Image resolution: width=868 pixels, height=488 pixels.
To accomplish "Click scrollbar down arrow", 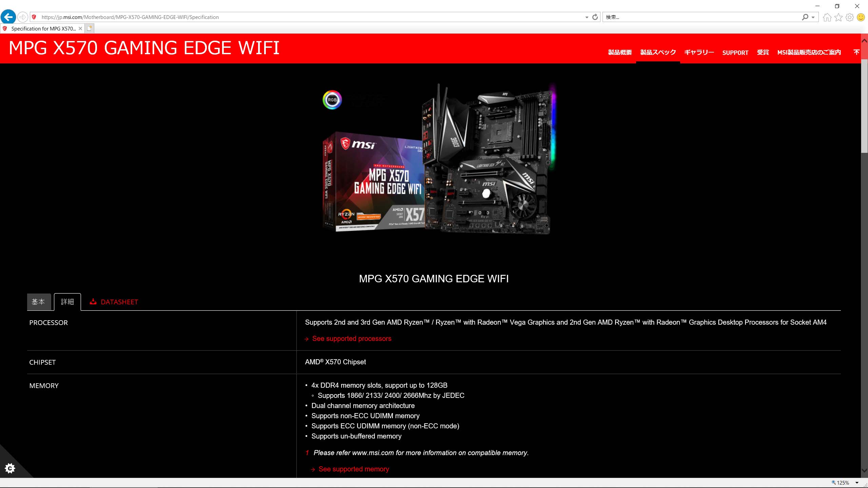I will point(864,470).
